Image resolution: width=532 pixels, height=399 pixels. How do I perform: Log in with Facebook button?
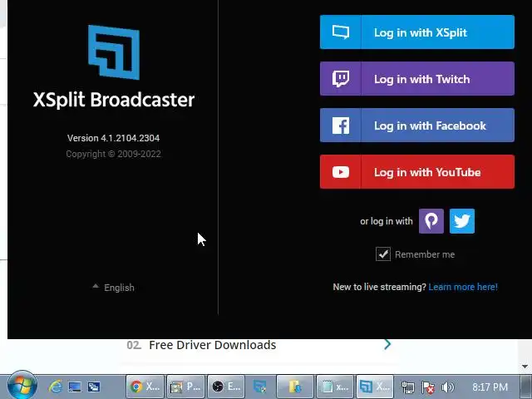417,126
